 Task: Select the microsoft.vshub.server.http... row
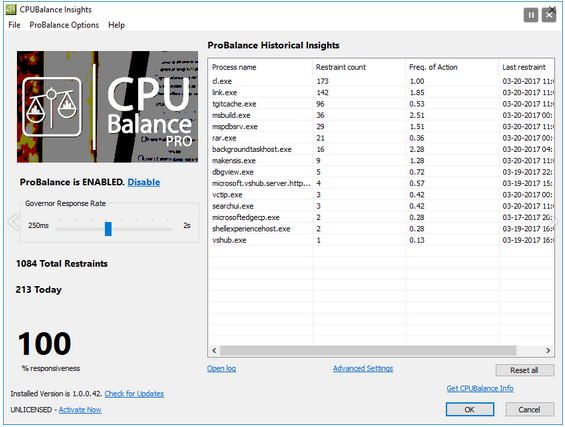tap(381, 183)
